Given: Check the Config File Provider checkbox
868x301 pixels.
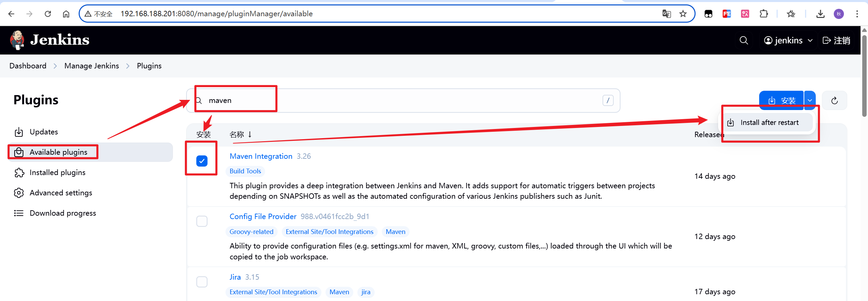Looking at the screenshot, I should pyautogui.click(x=202, y=221).
